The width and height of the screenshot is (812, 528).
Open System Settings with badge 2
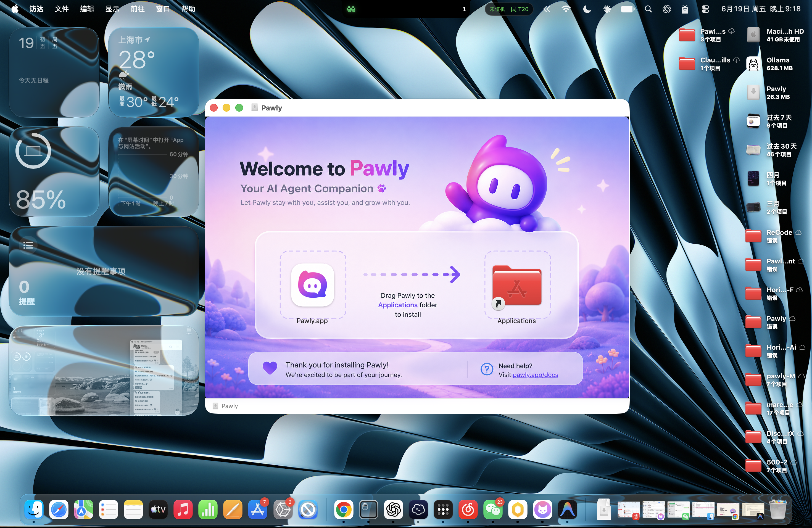(x=283, y=510)
